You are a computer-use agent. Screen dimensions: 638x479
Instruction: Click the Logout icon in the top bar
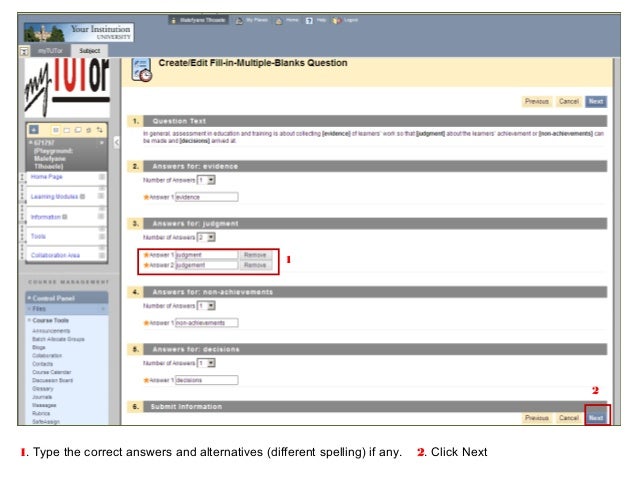pyautogui.click(x=337, y=20)
